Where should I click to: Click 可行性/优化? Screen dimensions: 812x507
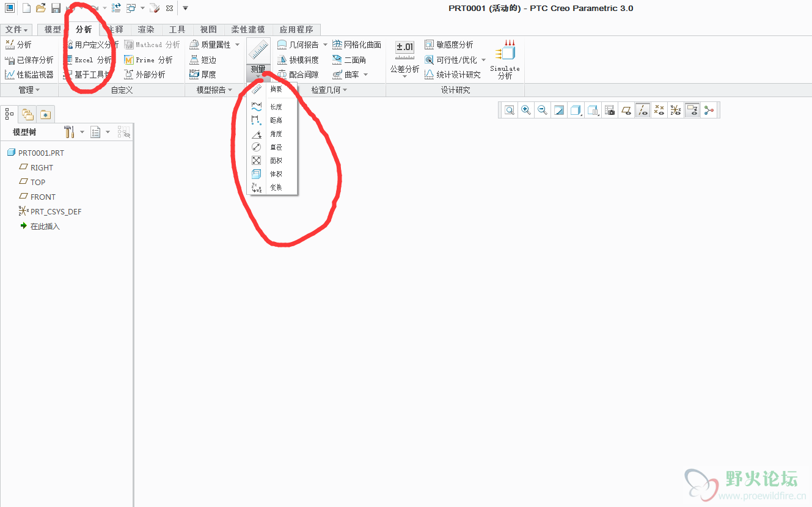451,60
